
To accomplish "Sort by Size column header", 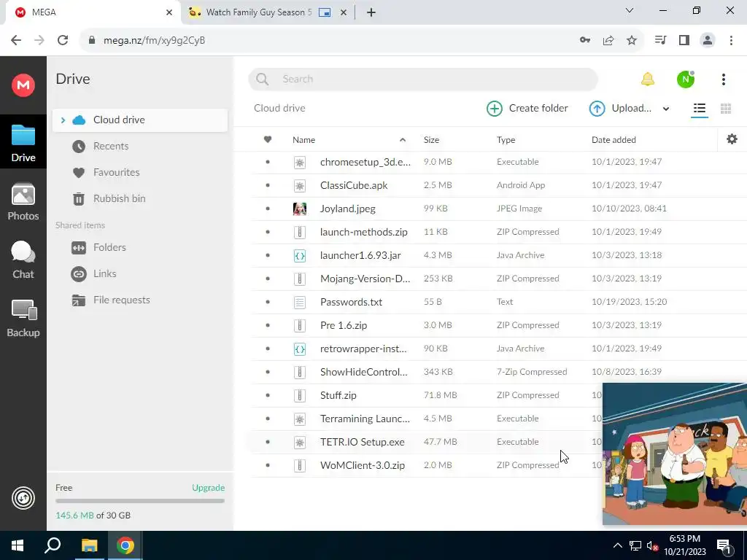I will [x=431, y=139].
